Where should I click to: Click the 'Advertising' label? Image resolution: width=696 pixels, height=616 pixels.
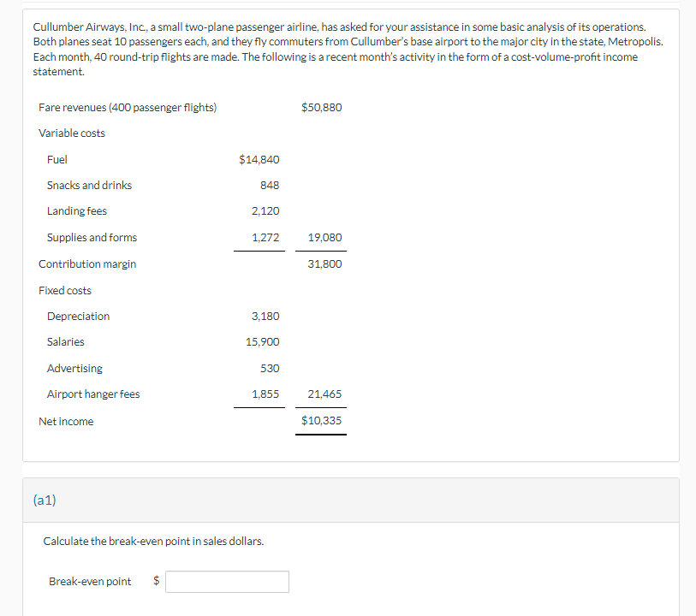pyautogui.click(x=74, y=368)
